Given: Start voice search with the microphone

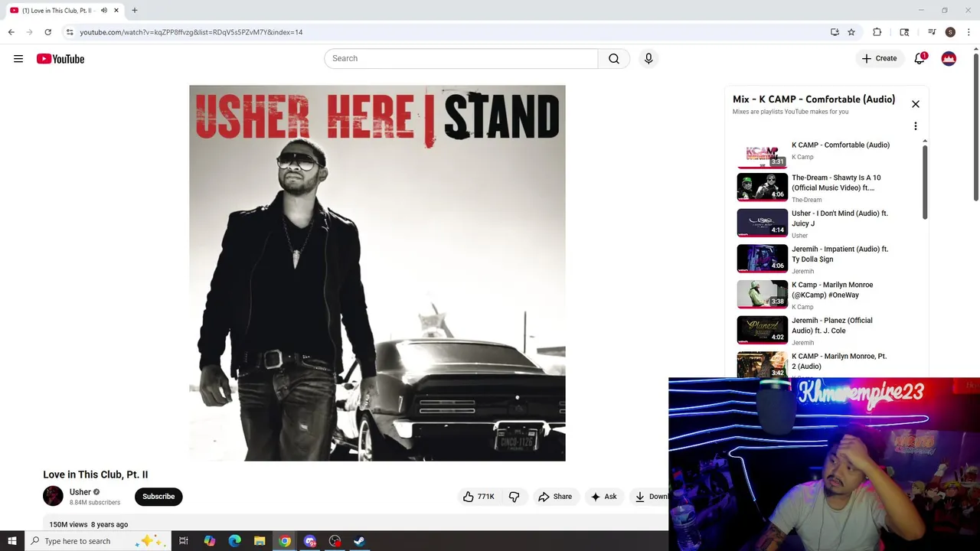Looking at the screenshot, I should coord(648,58).
